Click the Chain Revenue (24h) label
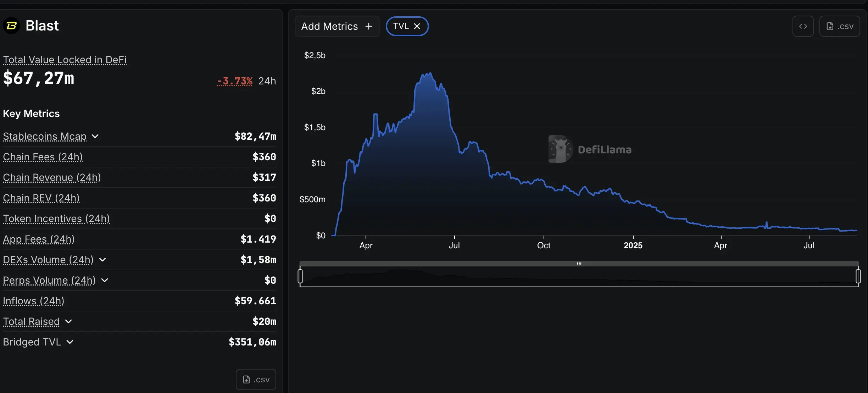868x393 pixels. [x=52, y=177]
